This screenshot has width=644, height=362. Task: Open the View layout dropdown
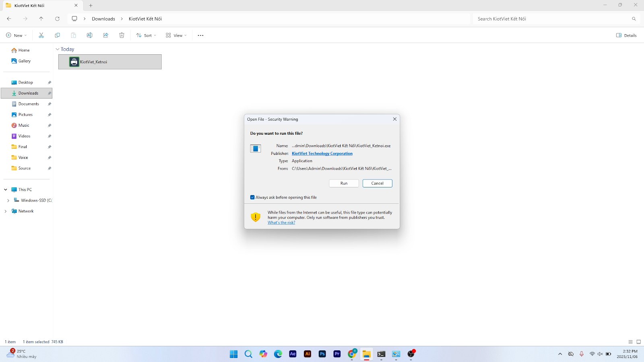[176, 35]
